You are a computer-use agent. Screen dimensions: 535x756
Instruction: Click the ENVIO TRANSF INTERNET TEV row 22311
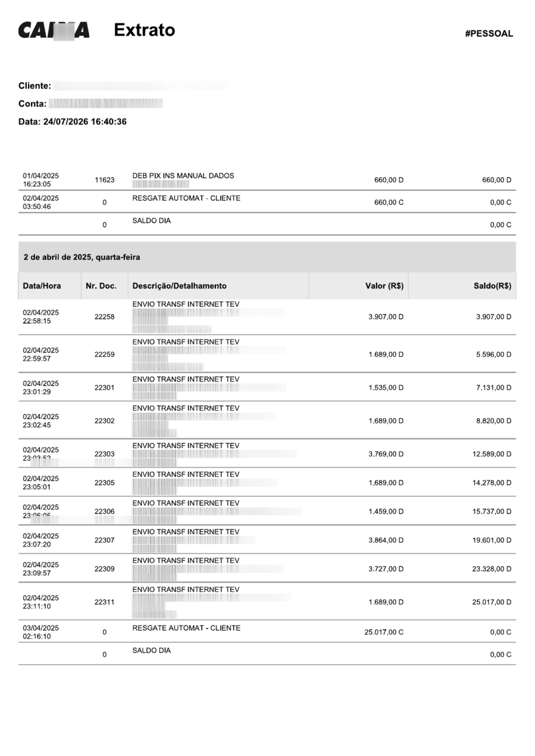click(267, 601)
